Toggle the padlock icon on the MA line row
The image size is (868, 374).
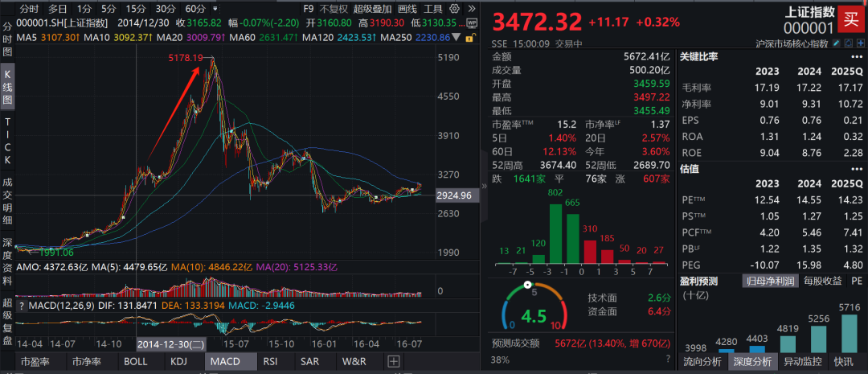point(470,38)
